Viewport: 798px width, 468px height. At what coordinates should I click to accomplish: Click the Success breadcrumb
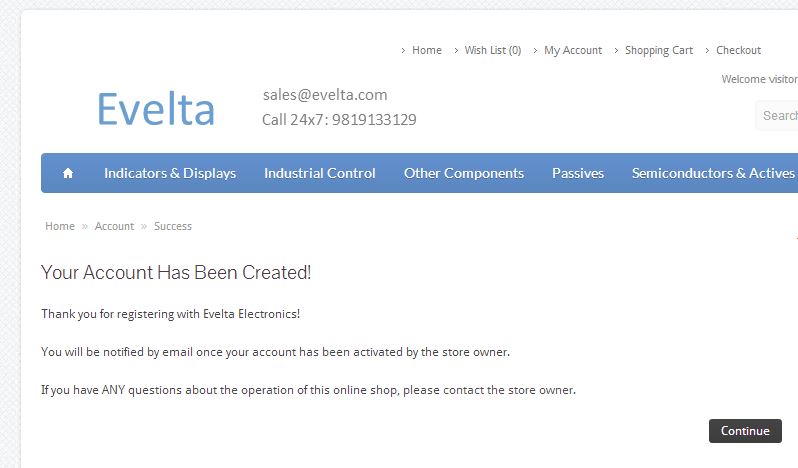tap(173, 226)
